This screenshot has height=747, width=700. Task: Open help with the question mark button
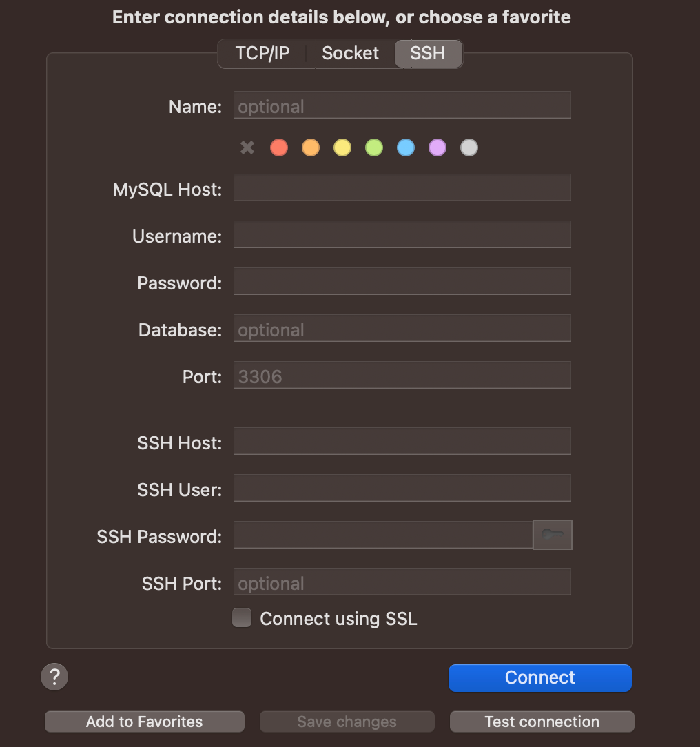coord(54,677)
